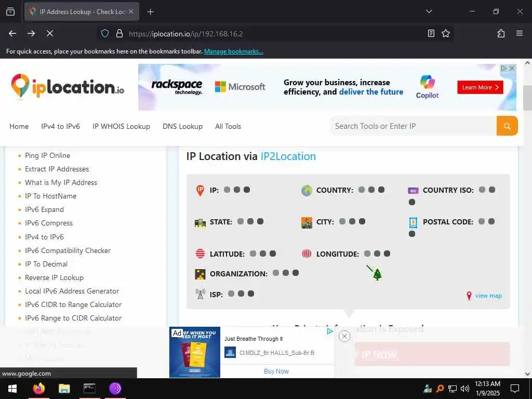Toggle reader view icon in address bar
The width and height of the screenshot is (532, 399).
click(x=431, y=33)
